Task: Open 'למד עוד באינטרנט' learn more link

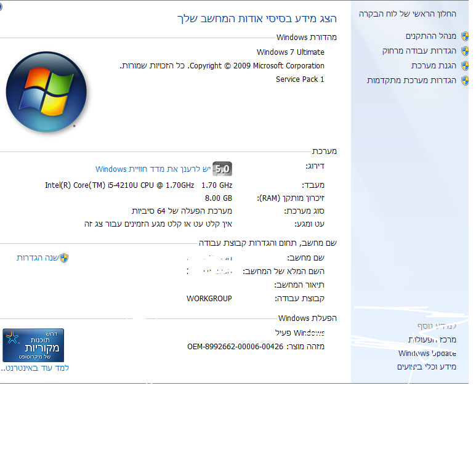Action: click(34, 368)
